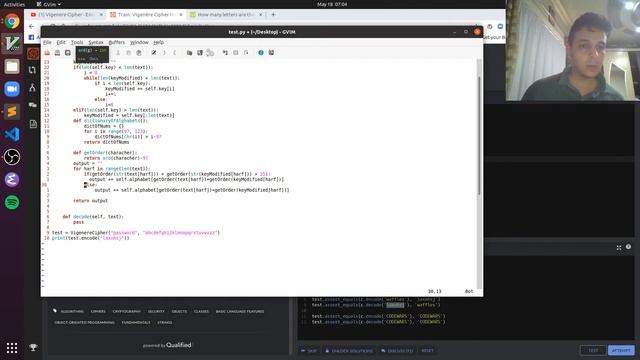
Task: Open the DISCUSS button in Codewars
Action: point(397,351)
